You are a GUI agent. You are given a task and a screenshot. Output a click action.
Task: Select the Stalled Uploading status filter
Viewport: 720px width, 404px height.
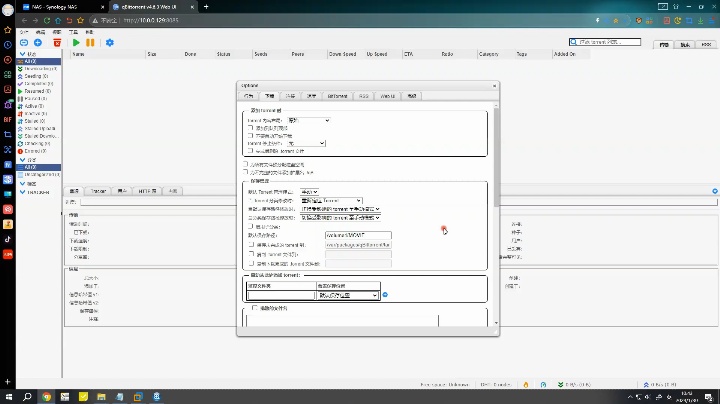pyautogui.click(x=37, y=129)
